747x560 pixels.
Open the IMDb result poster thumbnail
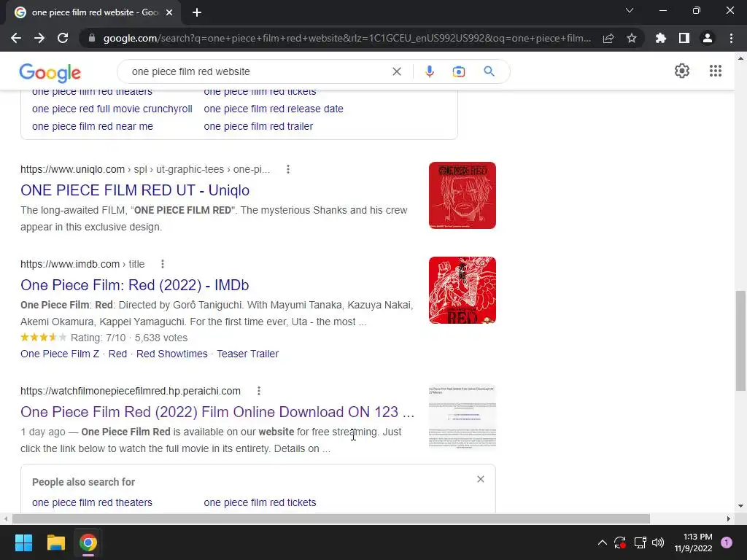tap(462, 290)
